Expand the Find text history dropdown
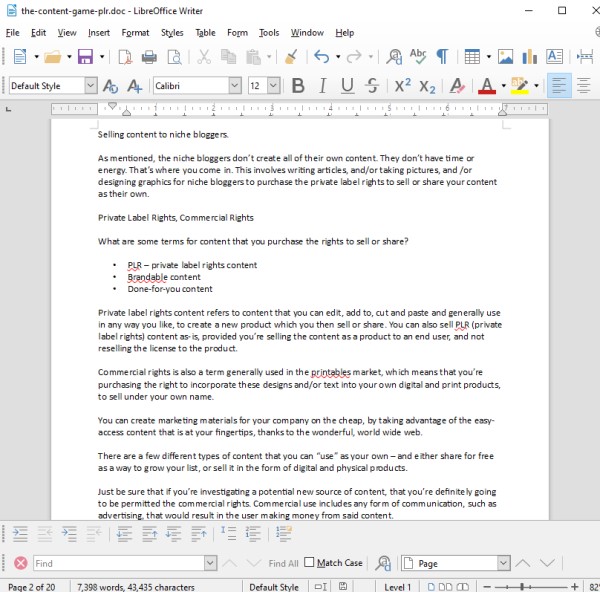The image size is (600, 592). (210, 563)
